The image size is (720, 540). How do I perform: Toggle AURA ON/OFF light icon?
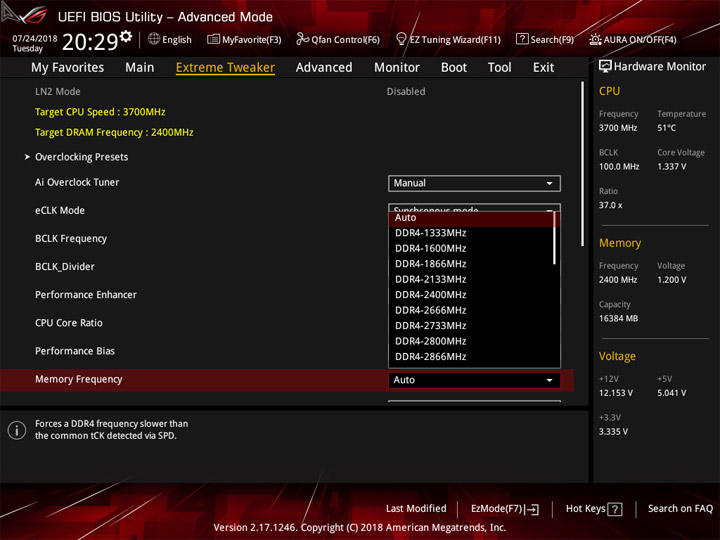pos(595,39)
